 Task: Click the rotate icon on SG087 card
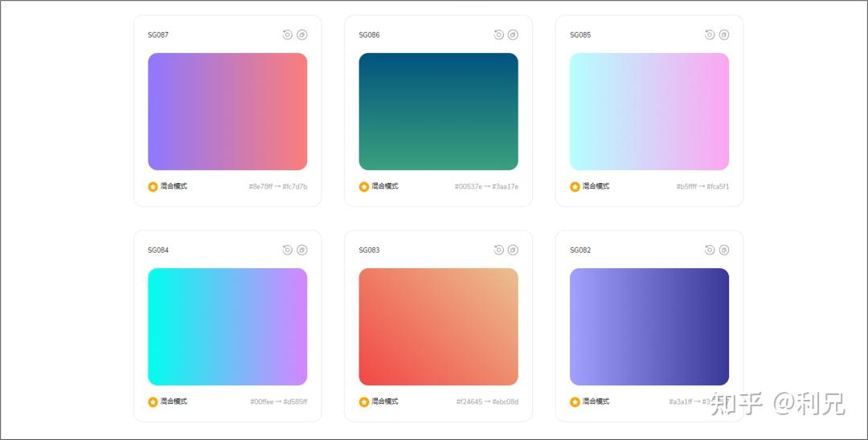coord(287,35)
